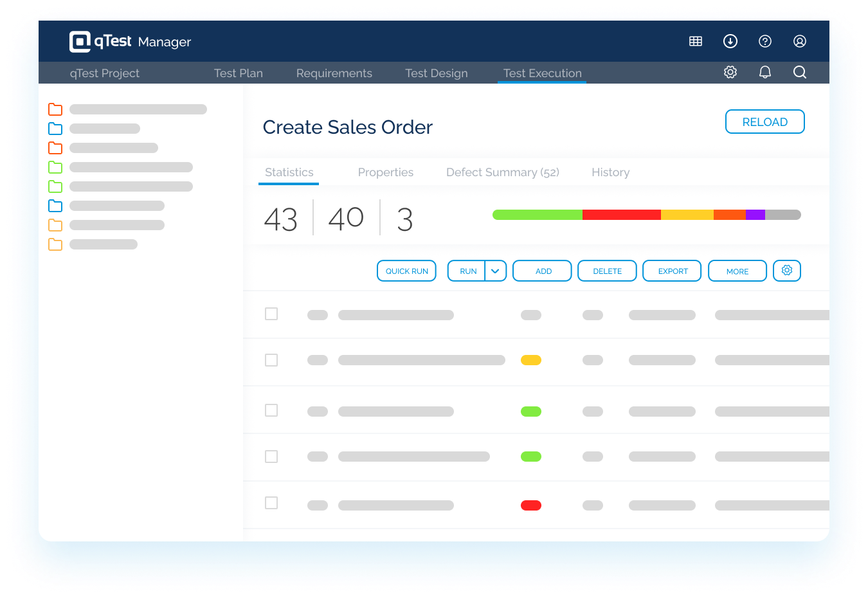
Task: Click the download icon in the header
Action: pyautogui.click(x=730, y=41)
